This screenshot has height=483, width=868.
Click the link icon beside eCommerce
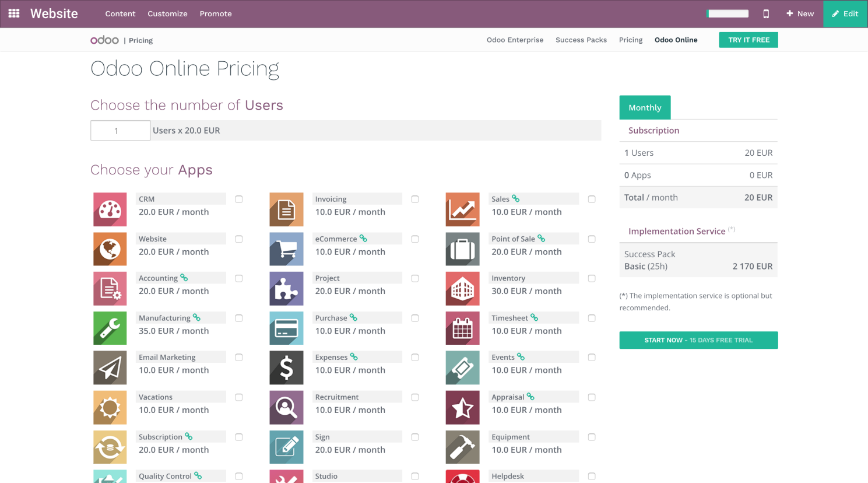pyautogui.click(x=363, y=238)
